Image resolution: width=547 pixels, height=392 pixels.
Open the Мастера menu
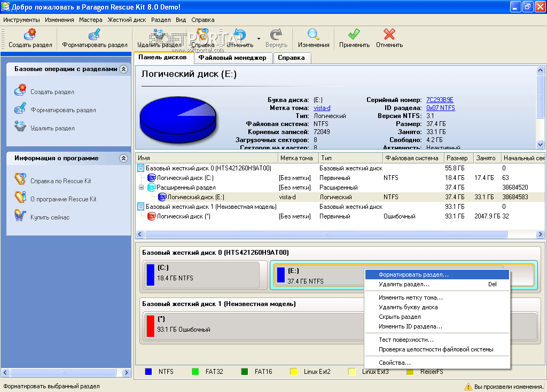click(91, 20)
